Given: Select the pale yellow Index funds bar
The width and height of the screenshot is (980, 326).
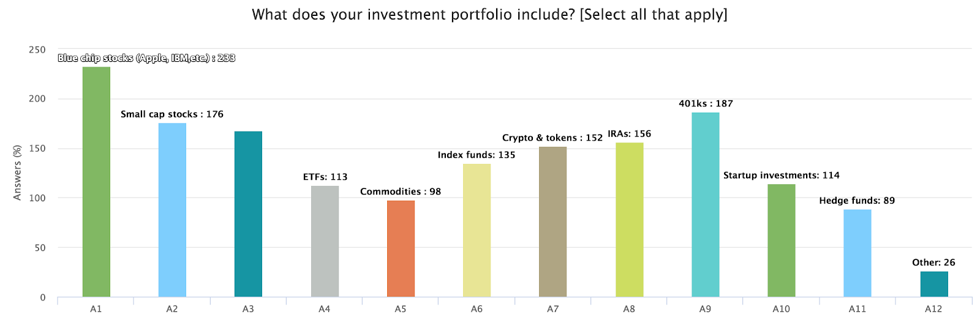Looking at the screenshot, I should click(477, 230).
